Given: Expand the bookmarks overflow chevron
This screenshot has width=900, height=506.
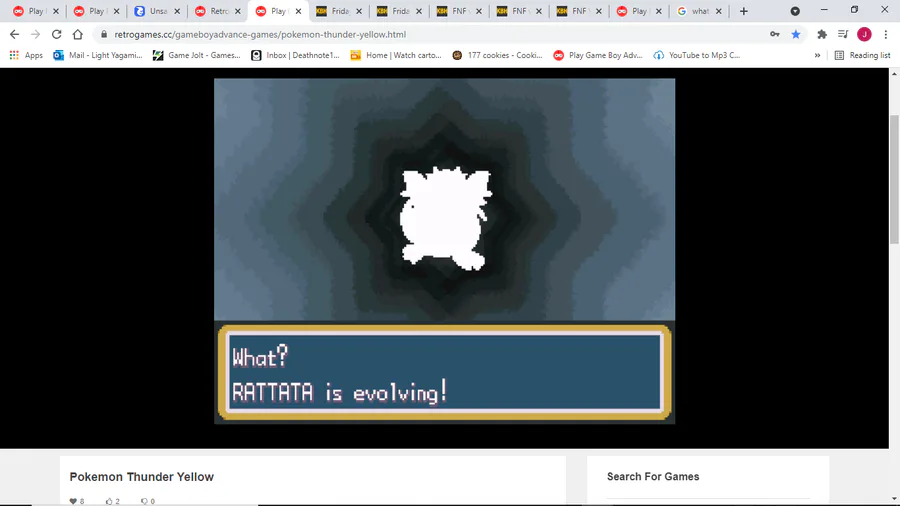Looking at the screenshot, I should click(817, 55).
